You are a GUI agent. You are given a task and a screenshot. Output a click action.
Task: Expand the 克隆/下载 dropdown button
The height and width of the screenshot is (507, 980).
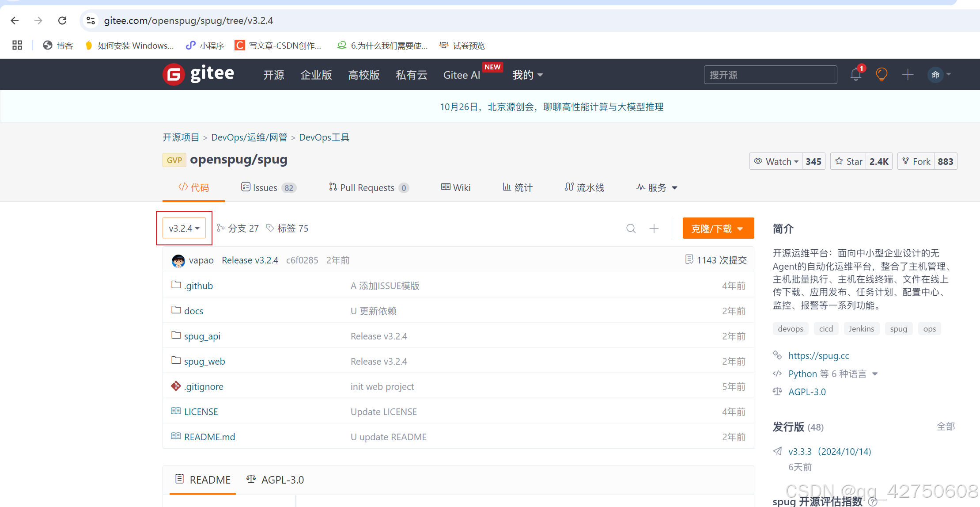point(718,229)
